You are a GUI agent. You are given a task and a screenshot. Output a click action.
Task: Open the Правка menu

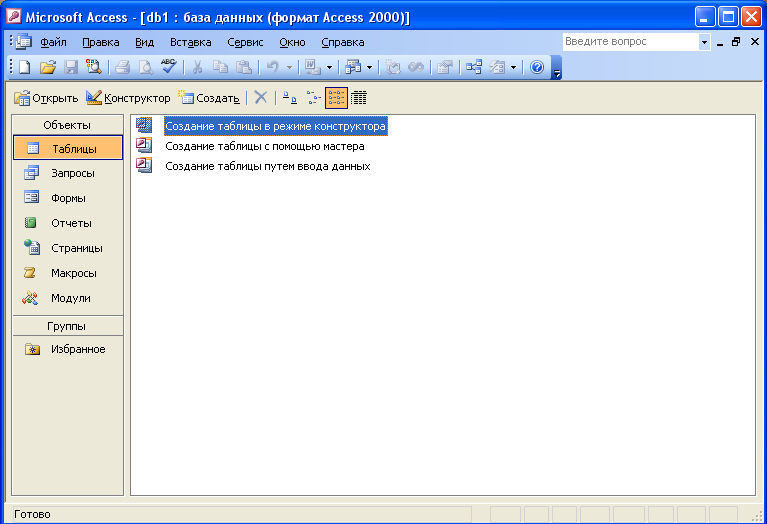pyautogui.click(x=101, y=43)
